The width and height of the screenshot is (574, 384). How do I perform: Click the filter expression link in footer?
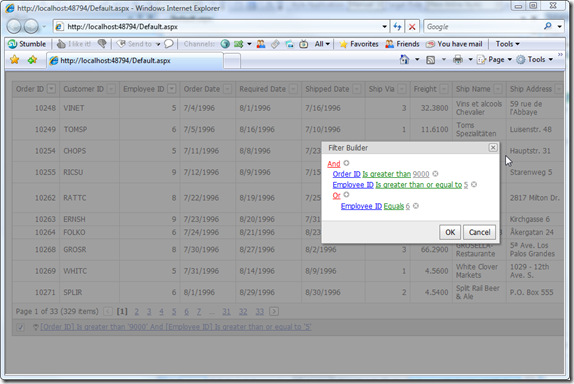[x=176, y=327]
